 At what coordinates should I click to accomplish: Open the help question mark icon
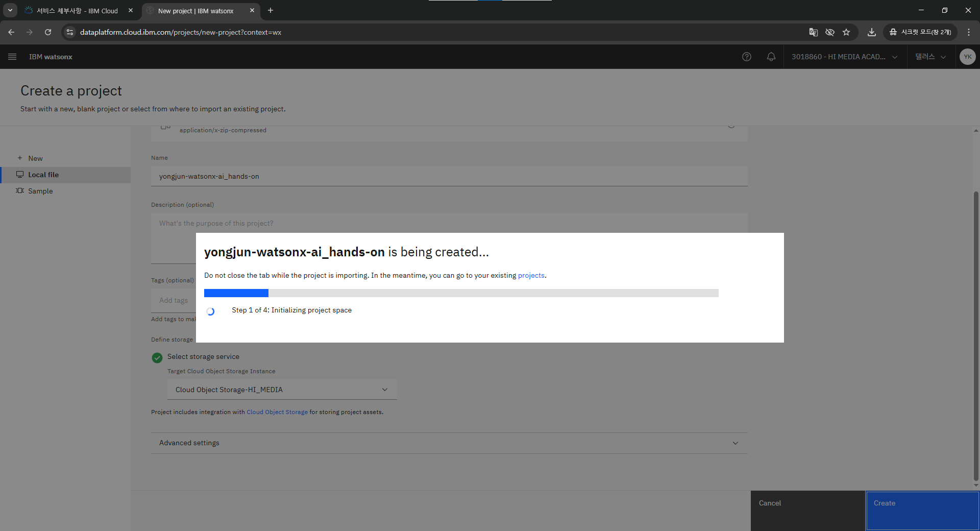coord(747,57)
